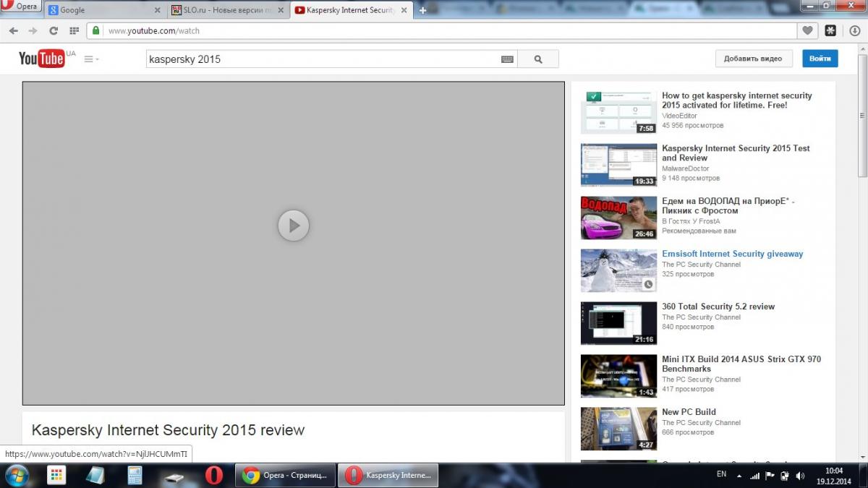The width and height of the screenshot is (868, 488).
Task: Launch the pinned Opera taskbar icon
Action: [214, 475]
